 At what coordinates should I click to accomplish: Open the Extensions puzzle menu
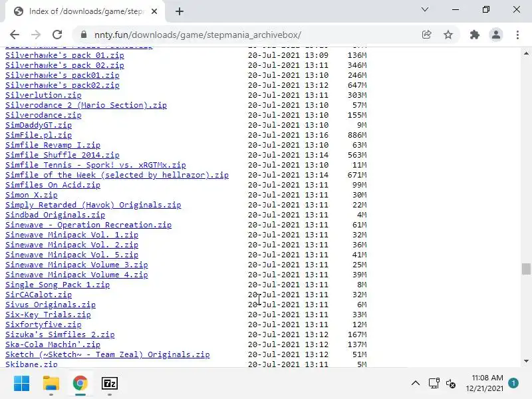(x=474, y=35)
